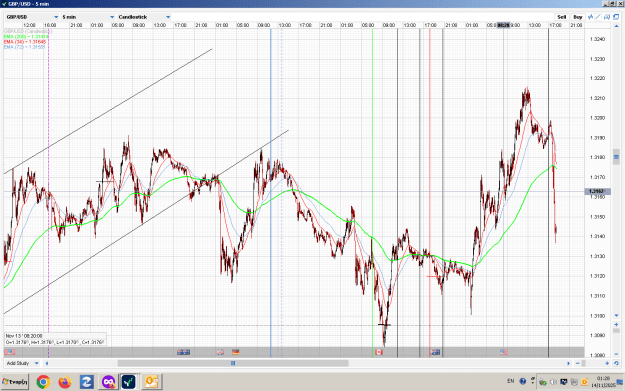Click the chart annotation tools icon
This screenshot has width=625, height=391.
tap(607, 17)
